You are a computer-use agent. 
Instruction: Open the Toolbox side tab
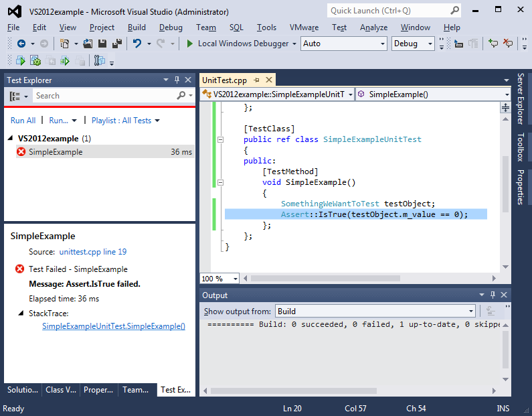click(x=521, y=147)
